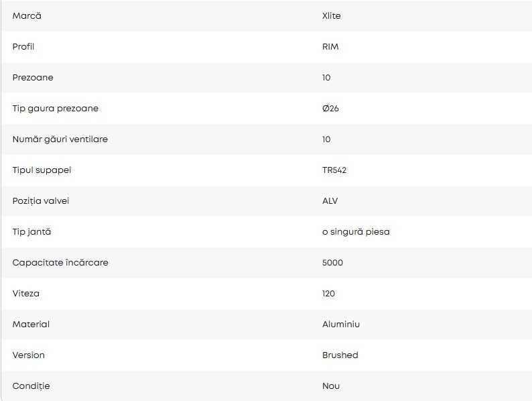Viewport: 532px width, 401px height.
Task: Select the Ø26 hole type value
Action: pyautogui.click(x=330, y=108)
